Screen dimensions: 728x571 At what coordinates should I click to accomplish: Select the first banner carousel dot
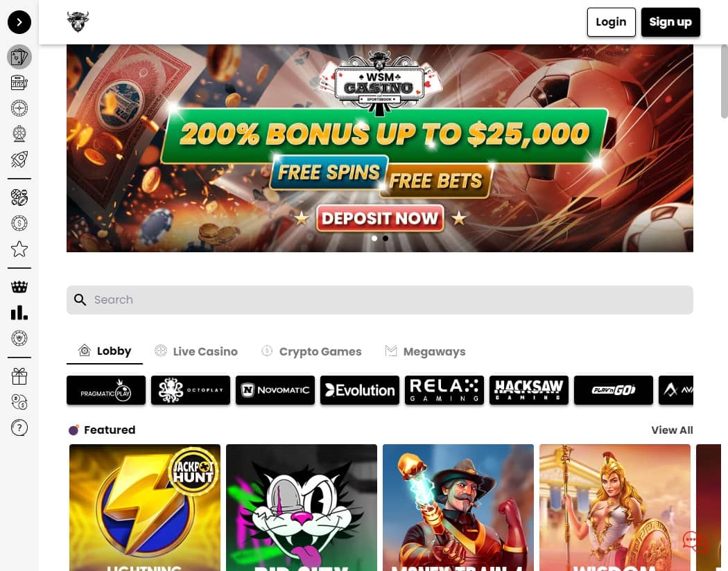[x=374, y=238]
